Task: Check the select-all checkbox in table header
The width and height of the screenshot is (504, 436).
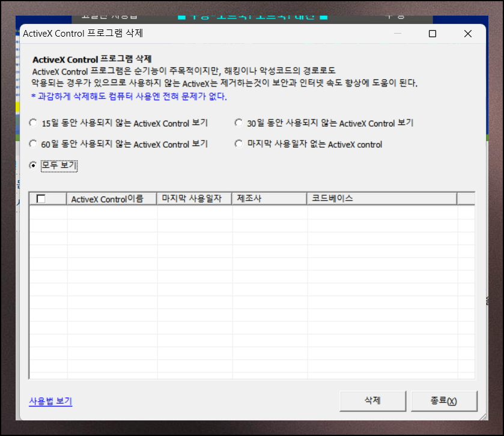Action: 41,199
